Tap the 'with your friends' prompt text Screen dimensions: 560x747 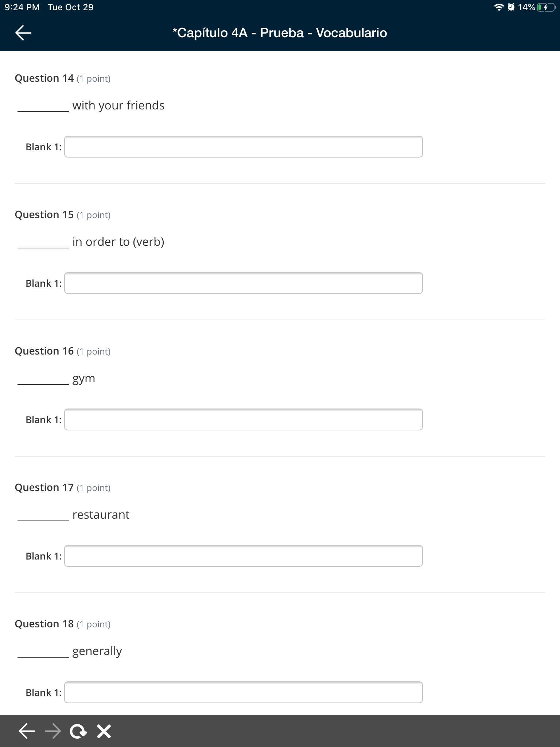(118, 105)
